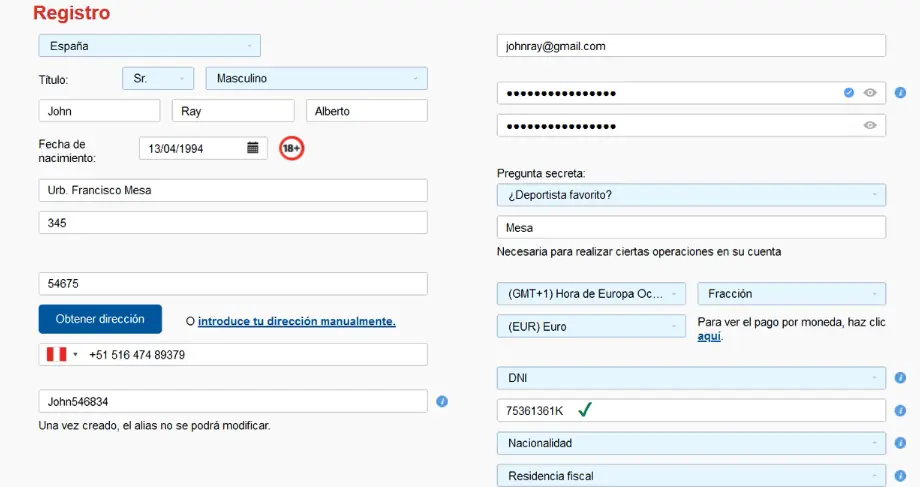Screen dimensions: 920x487
Task: Click the introduce tu dirección manualmente link
Action: click(x=296, y=322)
